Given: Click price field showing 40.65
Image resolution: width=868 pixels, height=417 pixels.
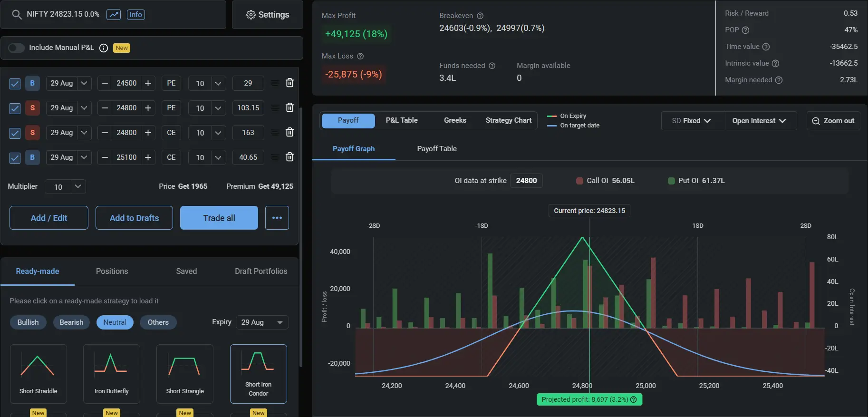Looking at the screenshot, I should (248, 157).
